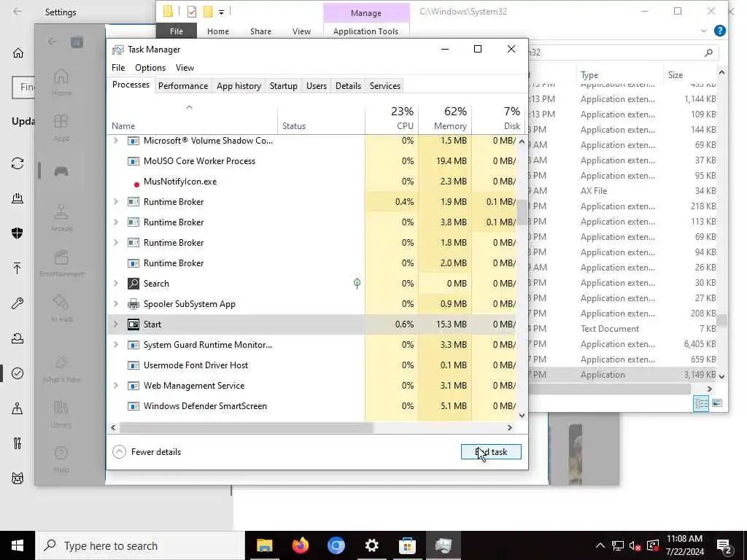Click the scroll right arrow in Task Manager

pyautogui.click(x=510, y=427)
